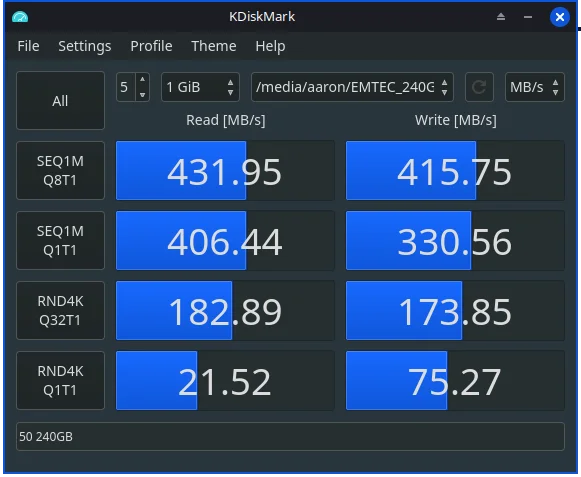Increase the test loop count up arrow
This screenshot has height=477, width=581.
point(143,80)
